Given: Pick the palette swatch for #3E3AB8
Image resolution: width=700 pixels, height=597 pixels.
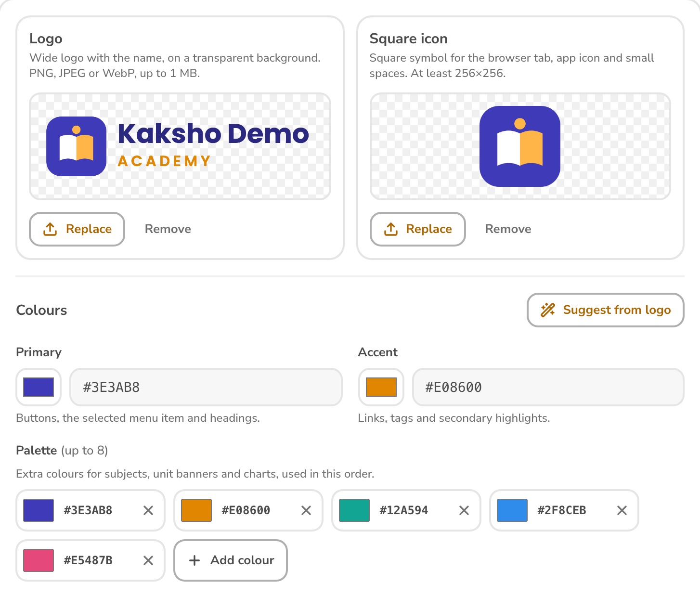Looking at the screenshot, I should (39, 510).
